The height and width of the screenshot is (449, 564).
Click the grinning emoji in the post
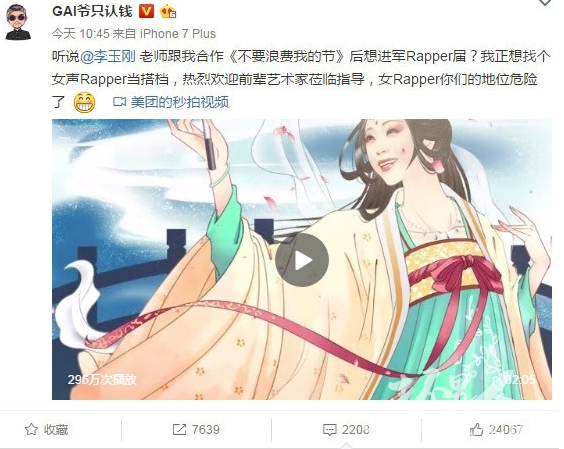click(x=85, y=103)
